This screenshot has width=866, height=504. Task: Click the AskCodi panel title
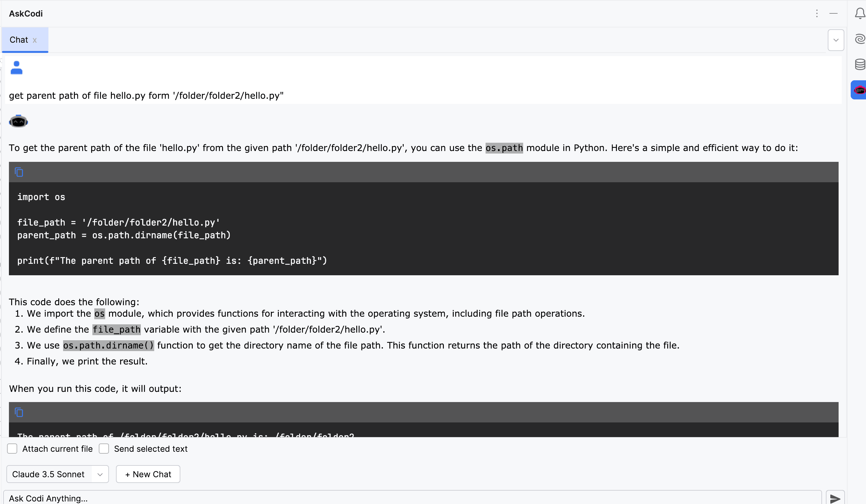coord(26,13)
